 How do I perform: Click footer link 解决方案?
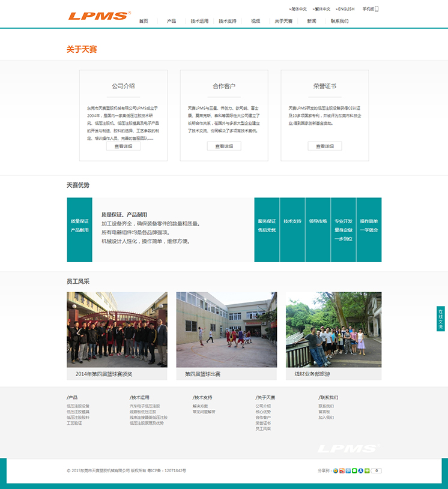point(200,406)
